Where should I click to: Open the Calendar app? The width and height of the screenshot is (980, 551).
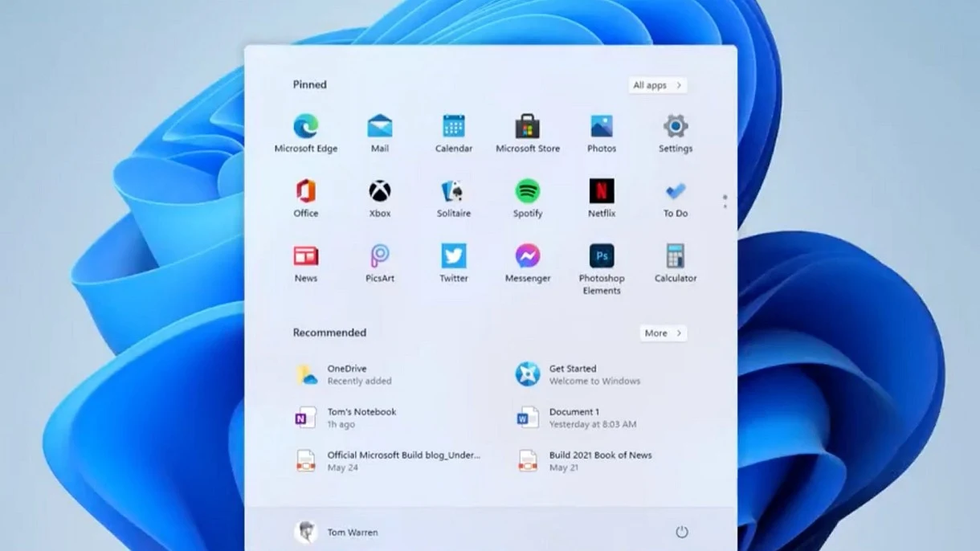tap(453, 127)
